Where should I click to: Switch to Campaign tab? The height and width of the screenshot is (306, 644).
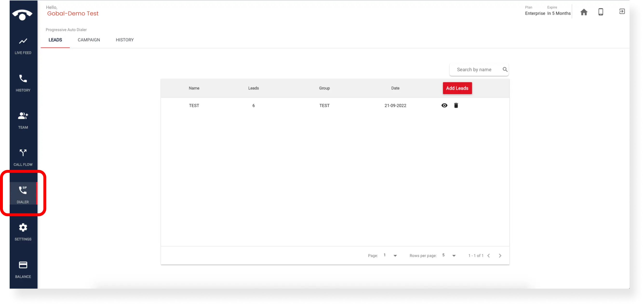tap(89, 40)
